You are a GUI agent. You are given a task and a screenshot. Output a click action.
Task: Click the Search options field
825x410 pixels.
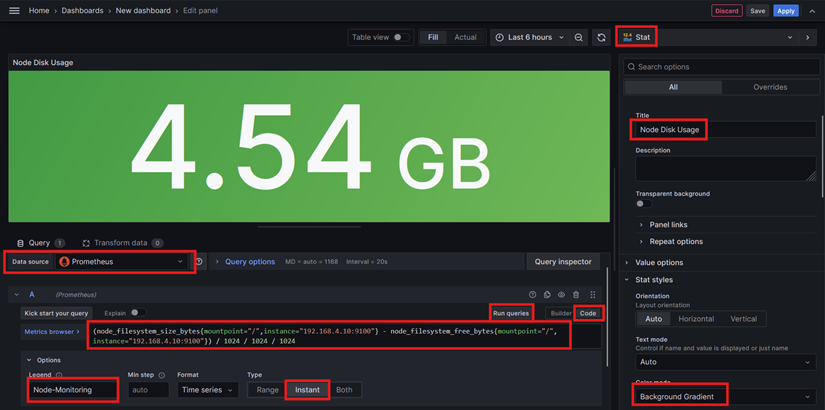point(721,67)
